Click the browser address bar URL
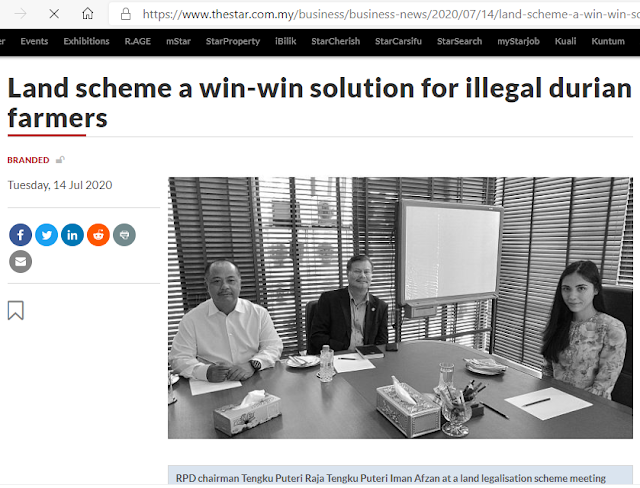The image size is (640, 488). 391,14
